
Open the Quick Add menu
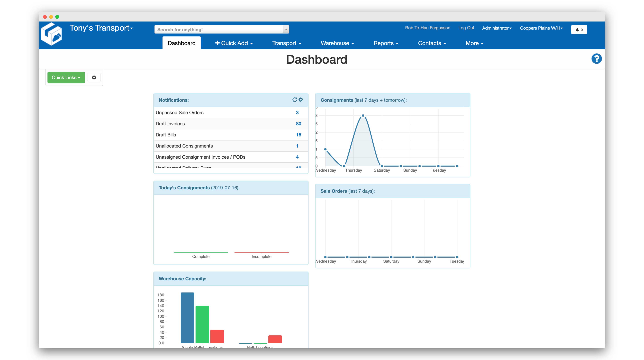click(234, 43)
